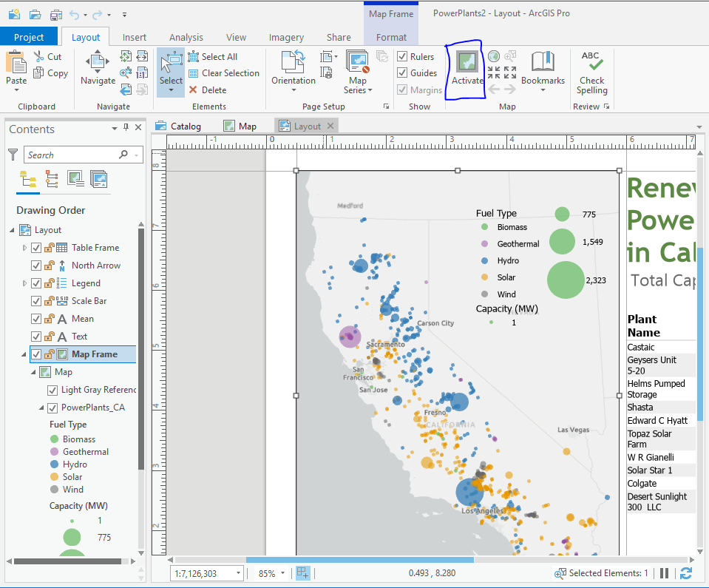Open the Check Spelling tool
This screenshot has width=709, height=588.
point(591,70)
